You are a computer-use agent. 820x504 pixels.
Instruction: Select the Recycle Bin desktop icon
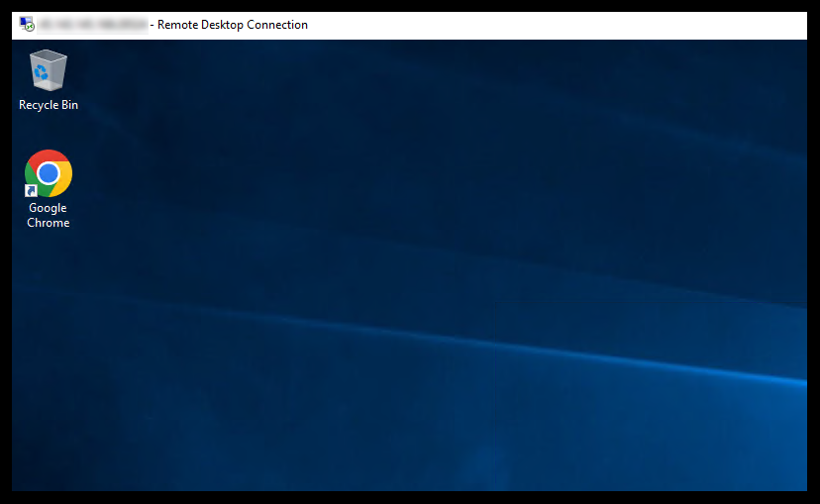pyautogui.click(x=49, y=70)
